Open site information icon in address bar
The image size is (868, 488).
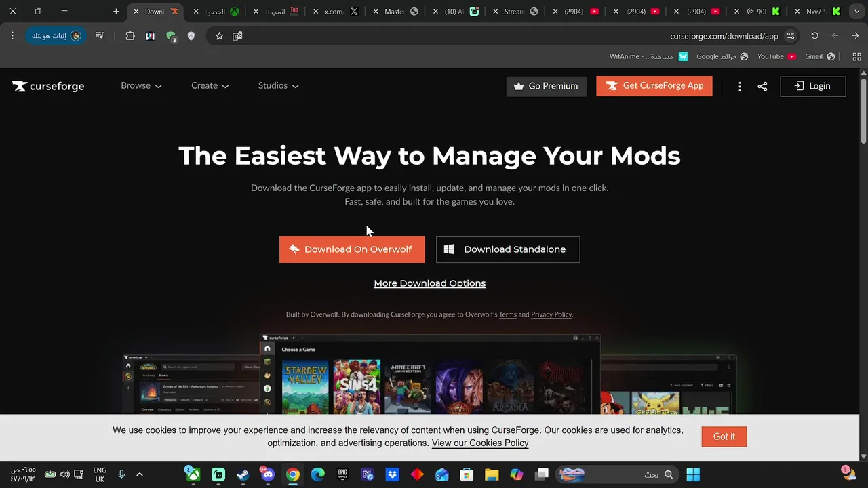tap(791, 36)
